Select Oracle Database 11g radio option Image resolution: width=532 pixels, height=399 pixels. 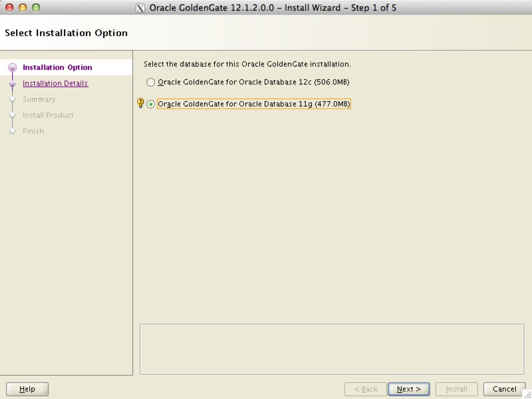pos(150,104)
